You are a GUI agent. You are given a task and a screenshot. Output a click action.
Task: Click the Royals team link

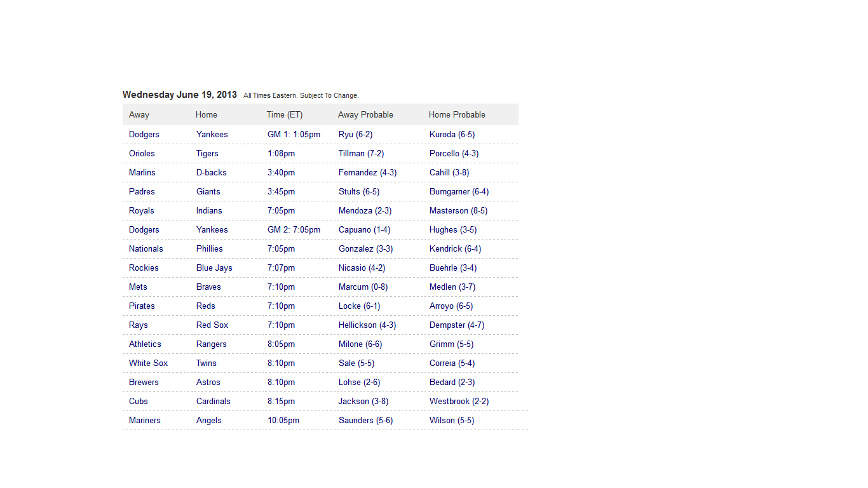point(142,210)
